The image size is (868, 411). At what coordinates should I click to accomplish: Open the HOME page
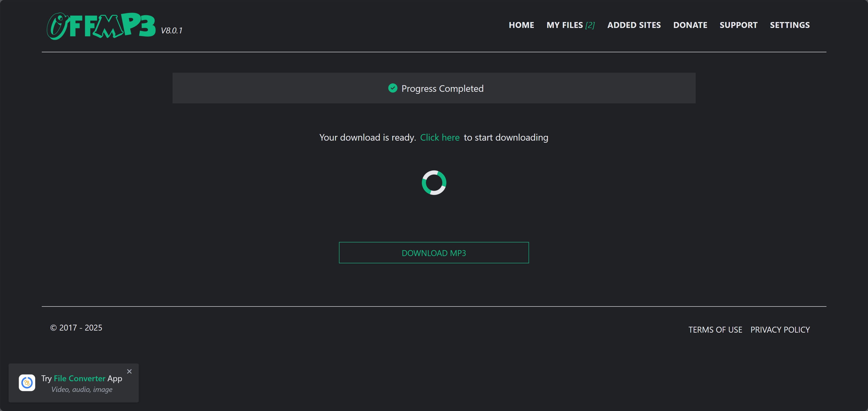[521, 25]
